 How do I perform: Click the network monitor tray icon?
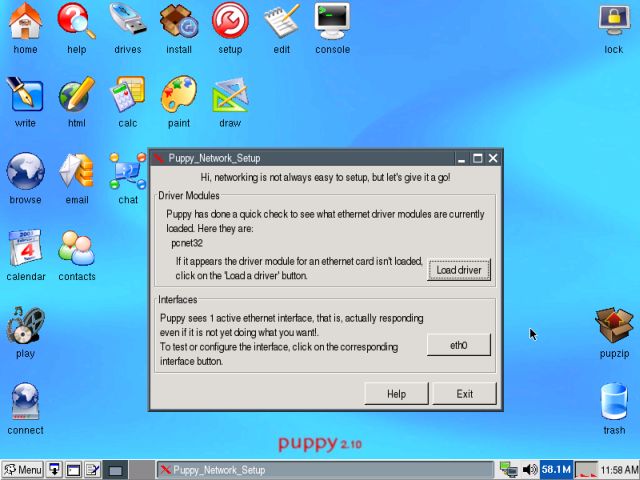[x=509, y=470]
